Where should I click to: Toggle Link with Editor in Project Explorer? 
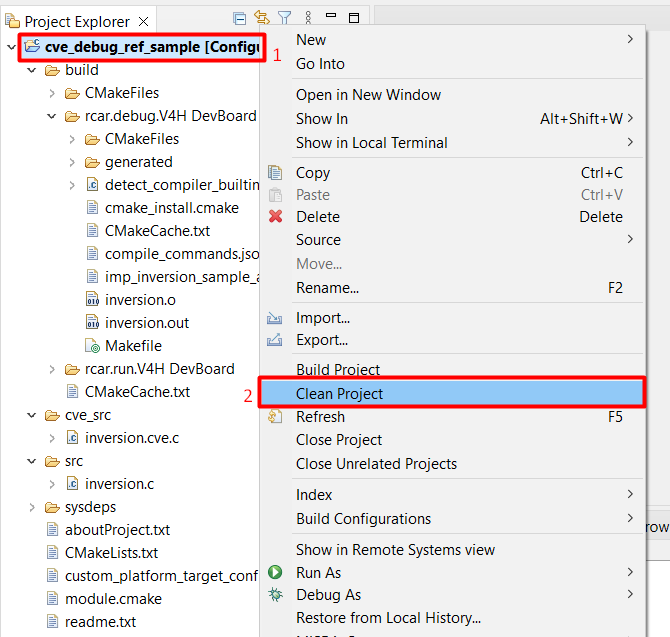click(x=262, y=18)
